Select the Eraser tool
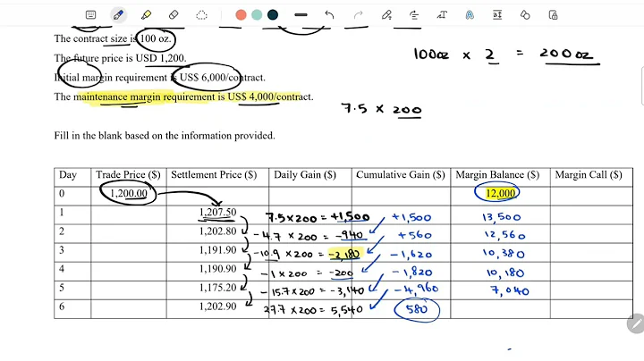The height and width of the screenshot is (361, 644). click(x=174, y=15)
